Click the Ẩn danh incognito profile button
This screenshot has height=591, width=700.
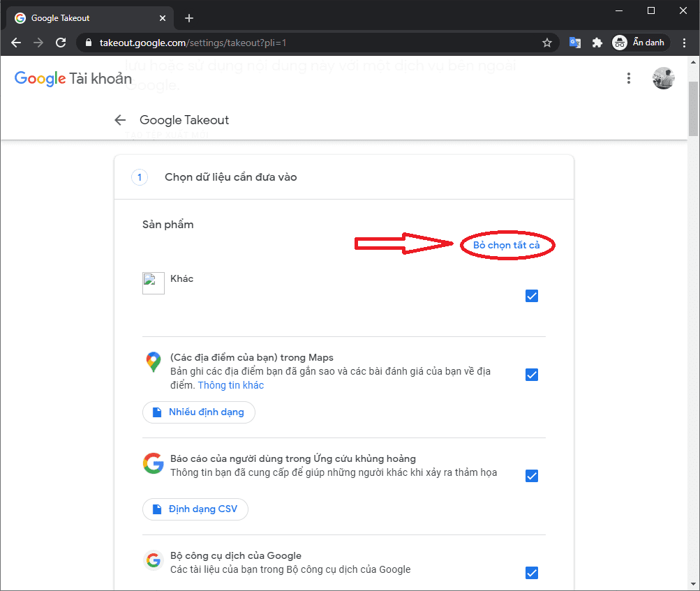click(x=639, y=43)
